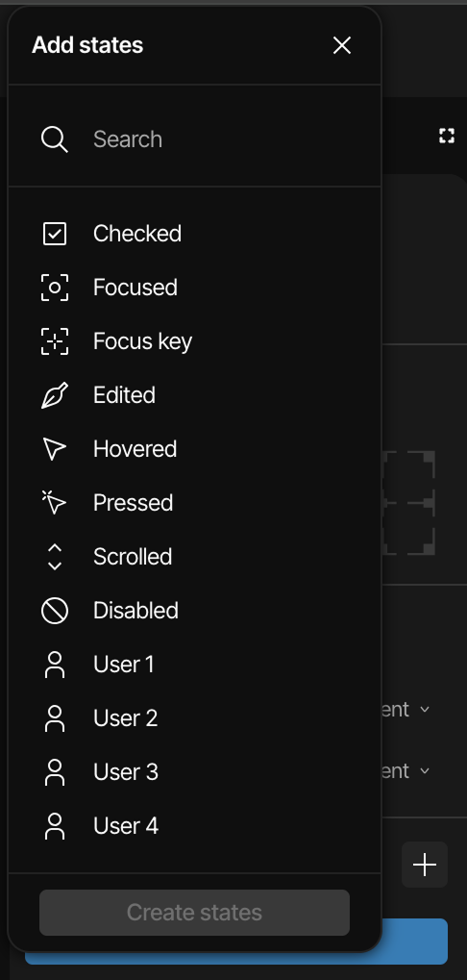Click the Focused state target icon
Viewport: 467px width, 980px height.
tap(55, 288)
